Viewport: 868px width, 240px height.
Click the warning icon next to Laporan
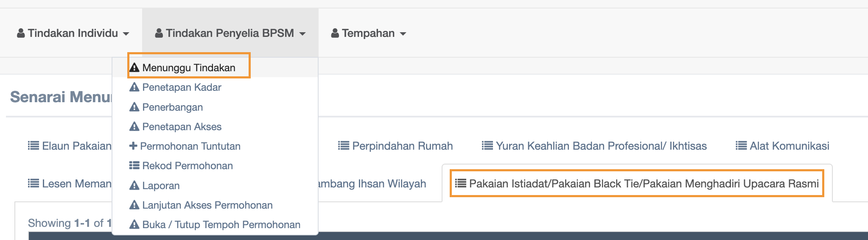coord(134,186)
